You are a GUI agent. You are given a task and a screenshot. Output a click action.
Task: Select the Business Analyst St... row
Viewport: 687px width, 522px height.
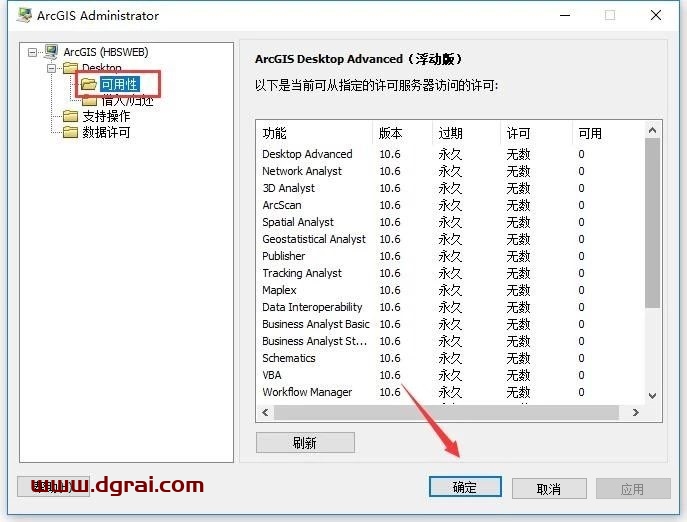450,341
